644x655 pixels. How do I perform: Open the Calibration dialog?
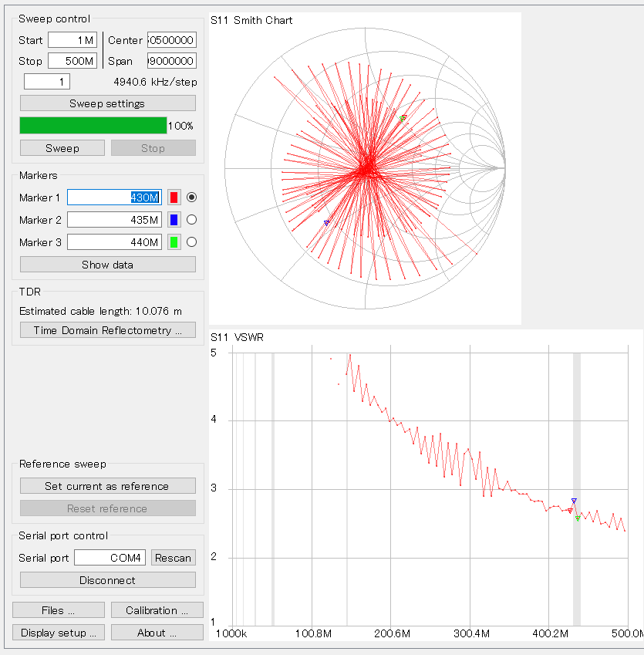(x=157, y=610)
